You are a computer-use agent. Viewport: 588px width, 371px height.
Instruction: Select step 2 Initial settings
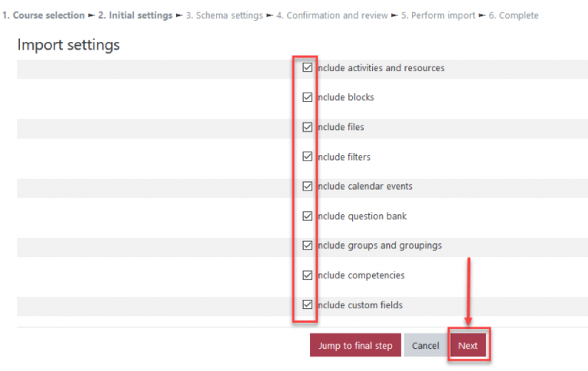coord(135,15)
